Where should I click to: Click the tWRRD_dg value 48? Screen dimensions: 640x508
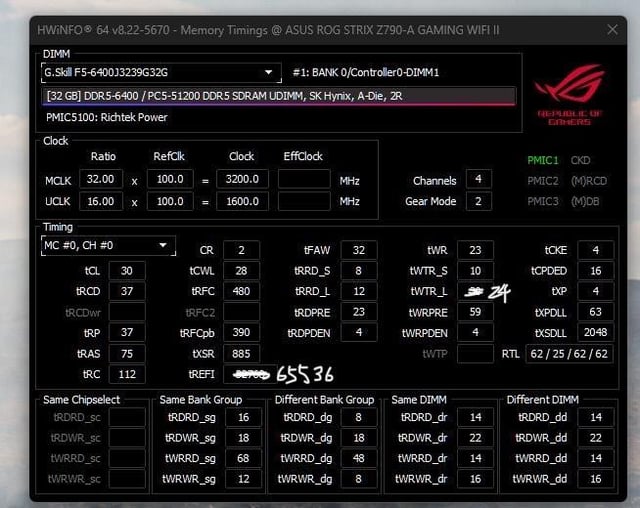coord(359,458)
